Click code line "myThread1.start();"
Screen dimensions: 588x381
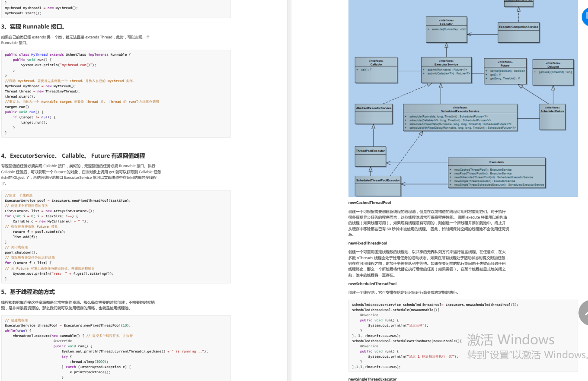pos(23,13)
